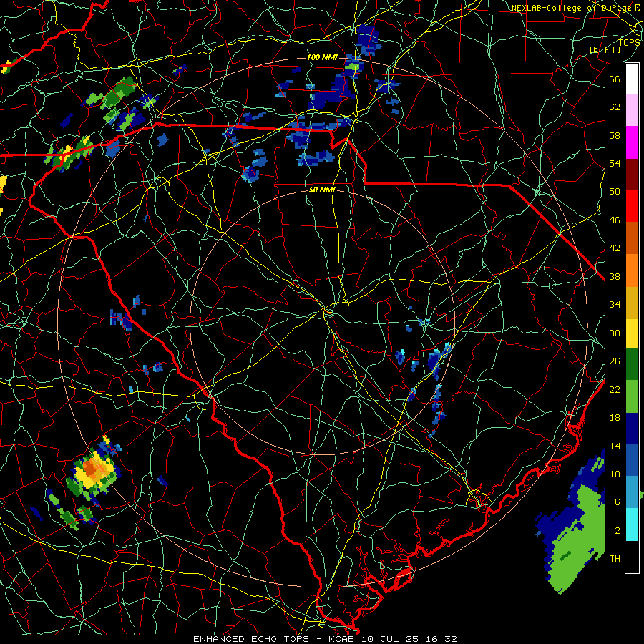Image resolution: width=644 pixels, height=644 pixels.
Task: Click the amber gold legend swatch
Action: (632, 302)
